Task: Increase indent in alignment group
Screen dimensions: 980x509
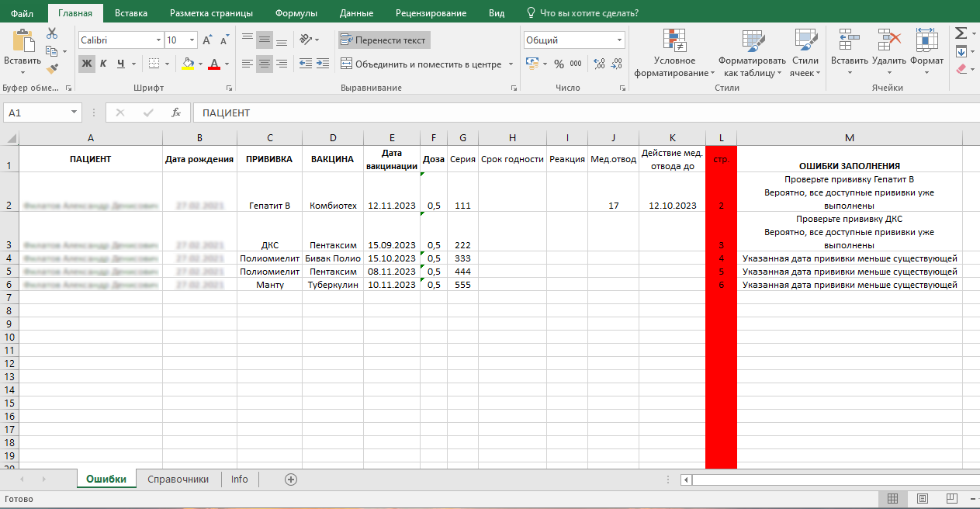Action: click(x=323, y=64)
